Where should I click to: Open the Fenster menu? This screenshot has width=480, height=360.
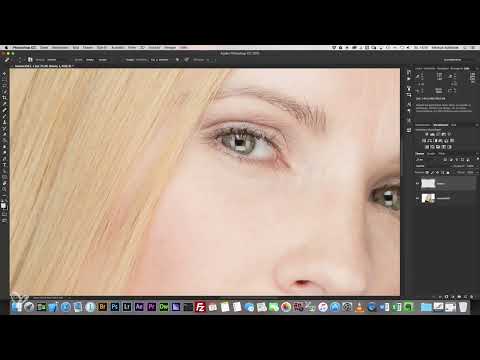(170, 48)
